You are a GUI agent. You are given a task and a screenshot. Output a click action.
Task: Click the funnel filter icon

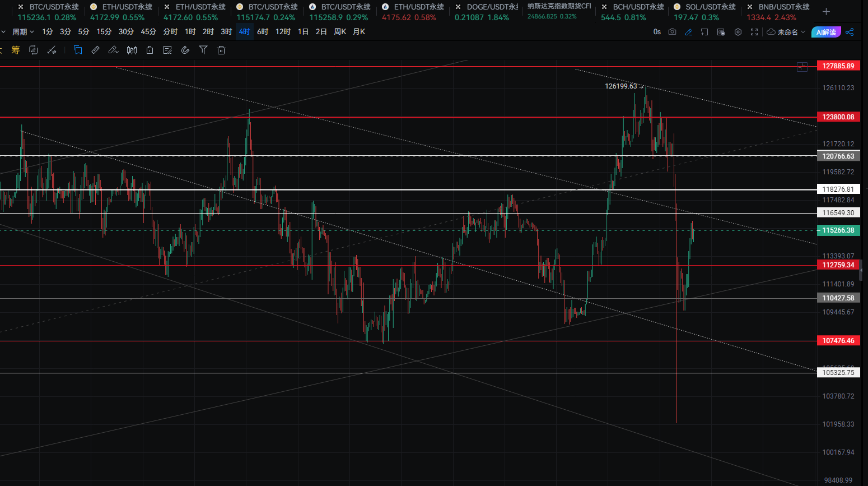click(x=203, y=50)
